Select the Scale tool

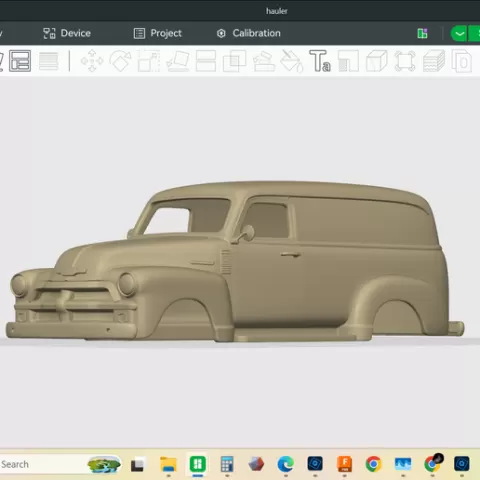[x=149, y=61]
